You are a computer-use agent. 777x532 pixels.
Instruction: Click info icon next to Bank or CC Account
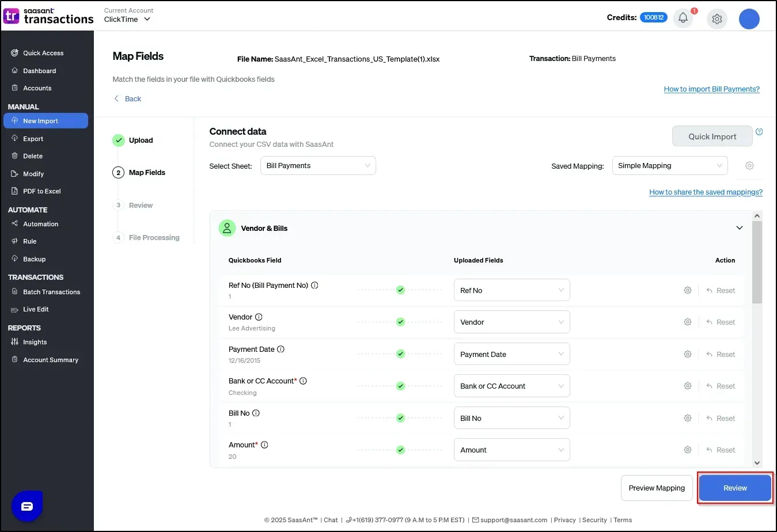pyautogui.click(x=303, y=381)
